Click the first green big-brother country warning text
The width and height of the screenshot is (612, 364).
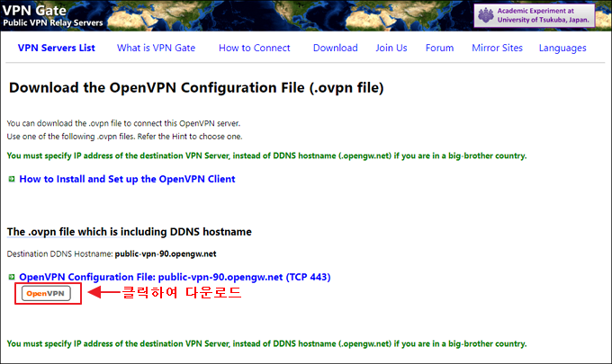tap(266, 155)
